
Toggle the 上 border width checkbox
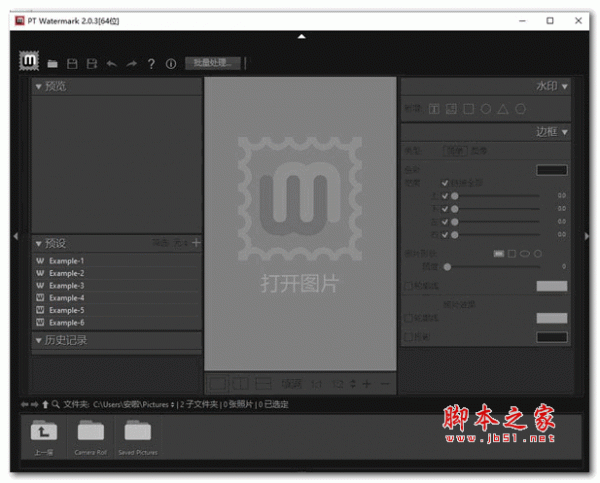pyautogui.click(x=445, y=196)
